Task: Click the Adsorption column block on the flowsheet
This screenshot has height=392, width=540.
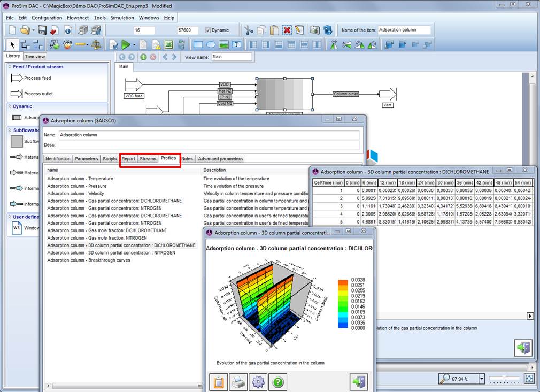Action: tap(284, 94)
